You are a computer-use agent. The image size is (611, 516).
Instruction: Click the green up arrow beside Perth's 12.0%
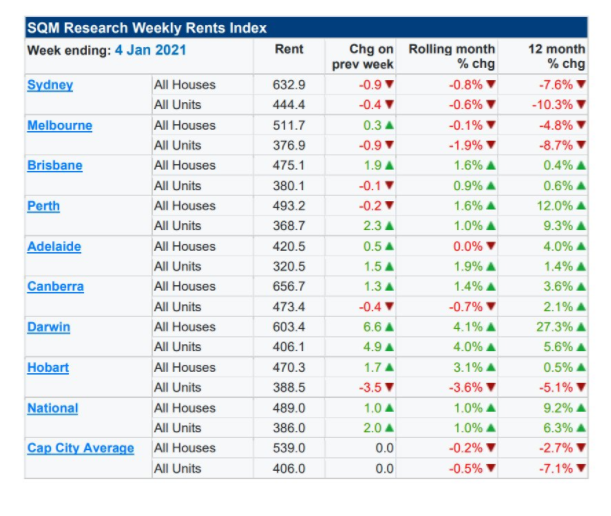[x=581, y=205]
